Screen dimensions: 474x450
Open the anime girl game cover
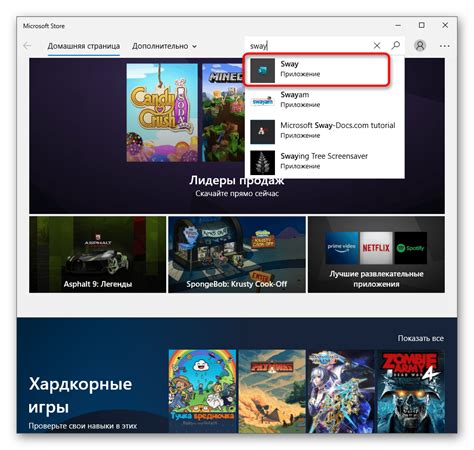pyautogui.click(x=341, y=391)
